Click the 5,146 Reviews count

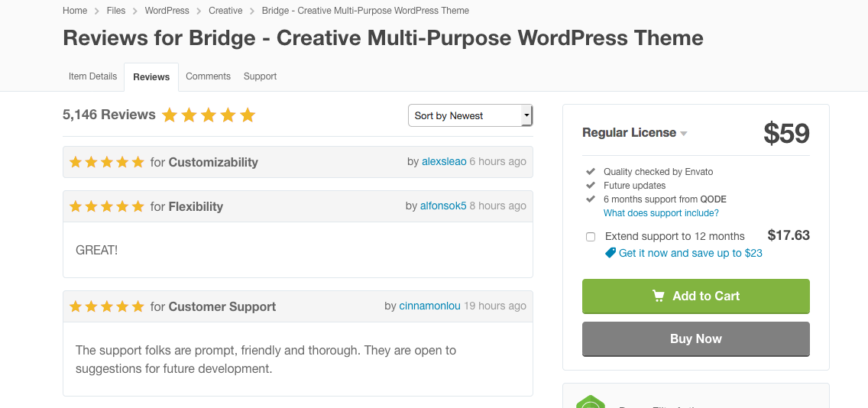pyautogui.click(x=109, y=115)
